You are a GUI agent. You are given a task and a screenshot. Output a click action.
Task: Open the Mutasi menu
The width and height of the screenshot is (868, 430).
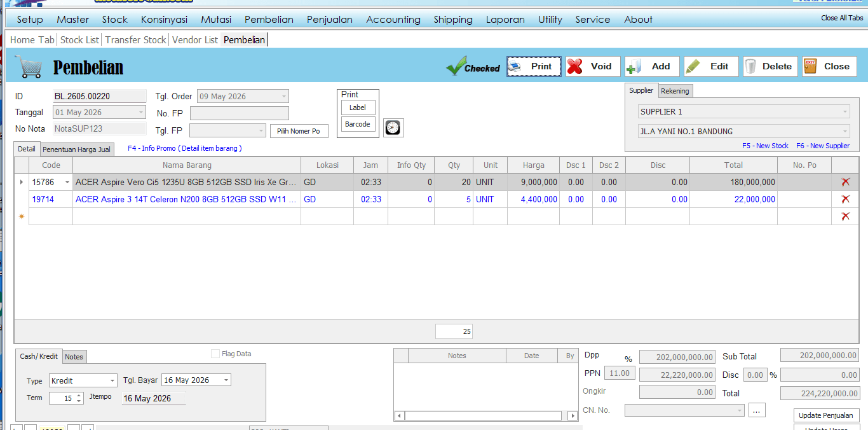tap(216, 20)
